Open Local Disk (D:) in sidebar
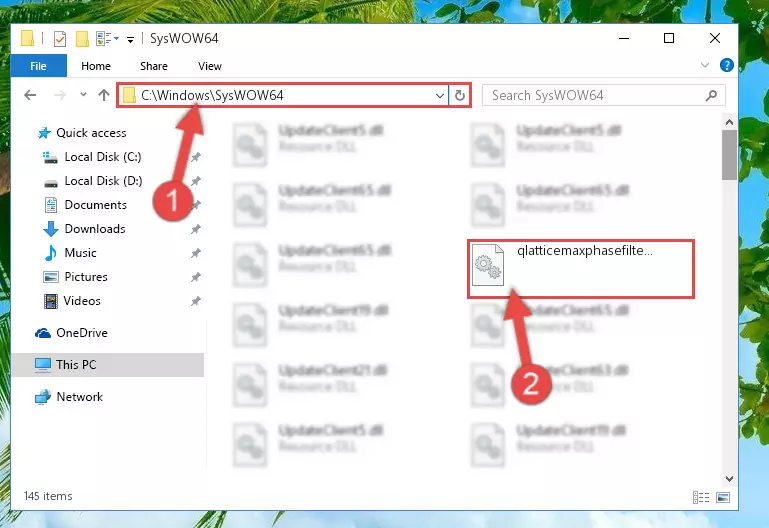 (103, 181)
